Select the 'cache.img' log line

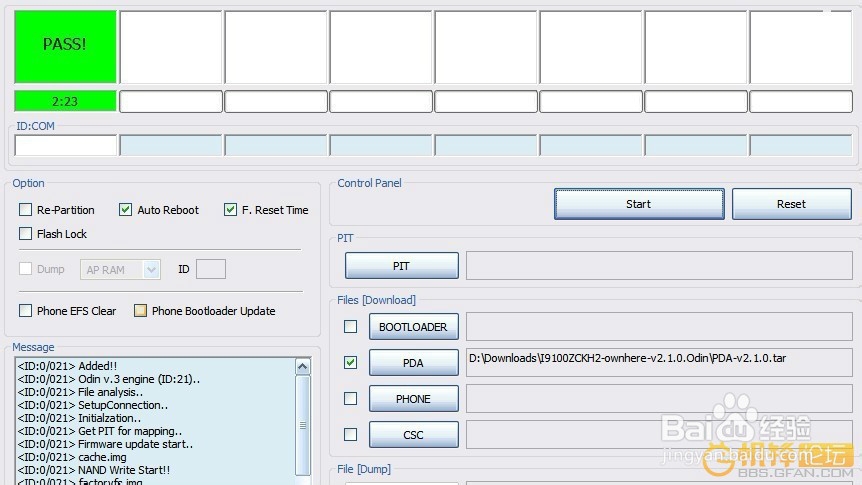72,457
